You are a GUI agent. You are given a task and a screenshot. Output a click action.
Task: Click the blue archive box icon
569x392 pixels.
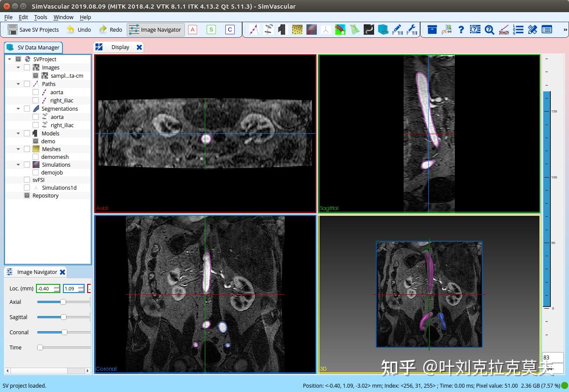[432, 30]
